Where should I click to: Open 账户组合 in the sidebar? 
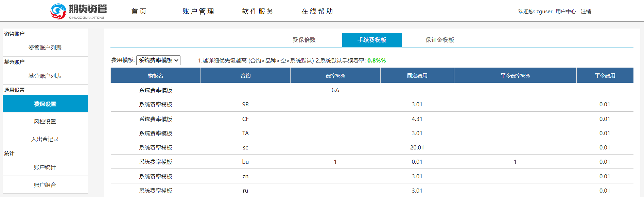pos(45,185)
